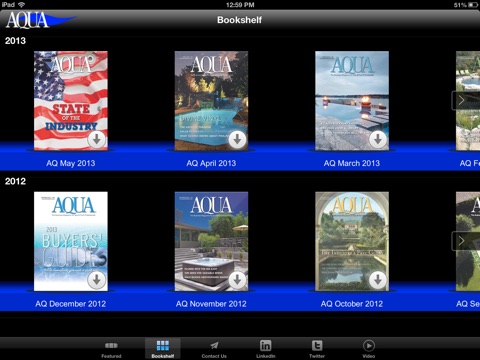This screenshot has width=480, height=360.
Task: Download the AQ April 2013 issue
Action: 237,139
